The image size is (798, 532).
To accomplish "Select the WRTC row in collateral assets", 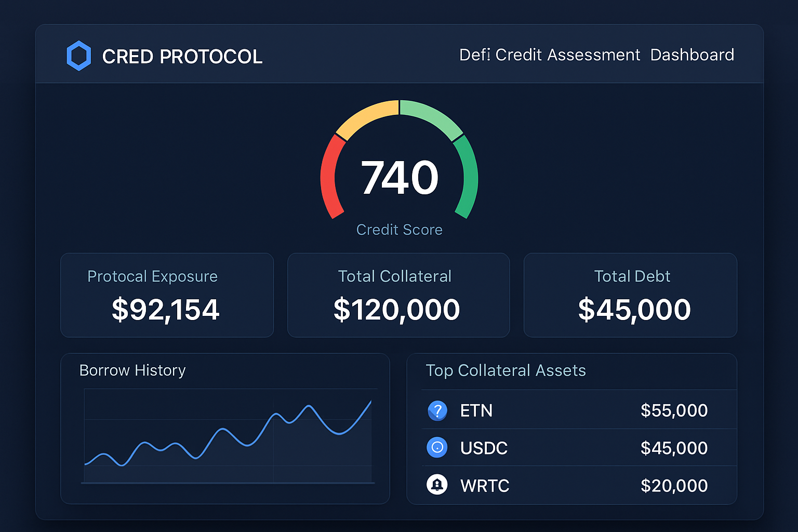I will point(571,485).
